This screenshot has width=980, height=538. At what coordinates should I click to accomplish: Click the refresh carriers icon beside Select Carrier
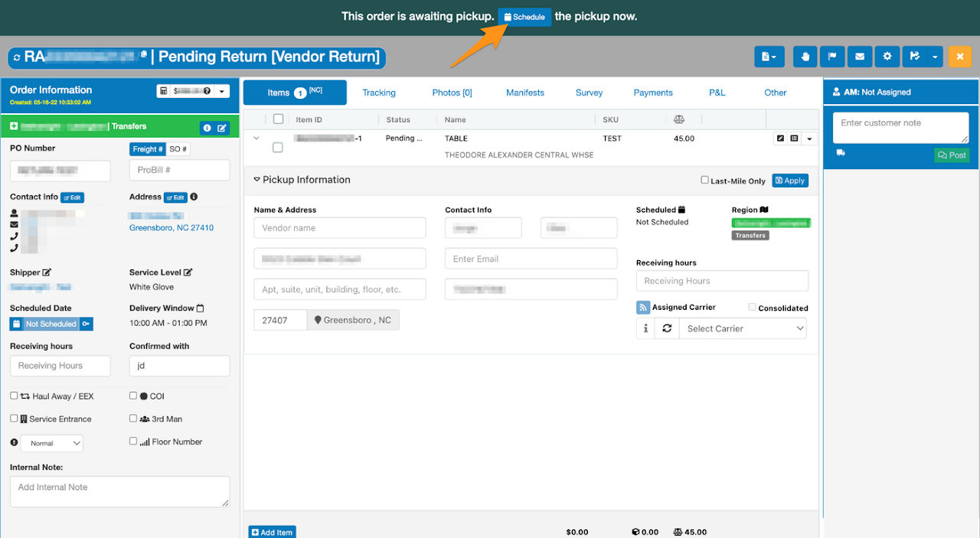667,328
